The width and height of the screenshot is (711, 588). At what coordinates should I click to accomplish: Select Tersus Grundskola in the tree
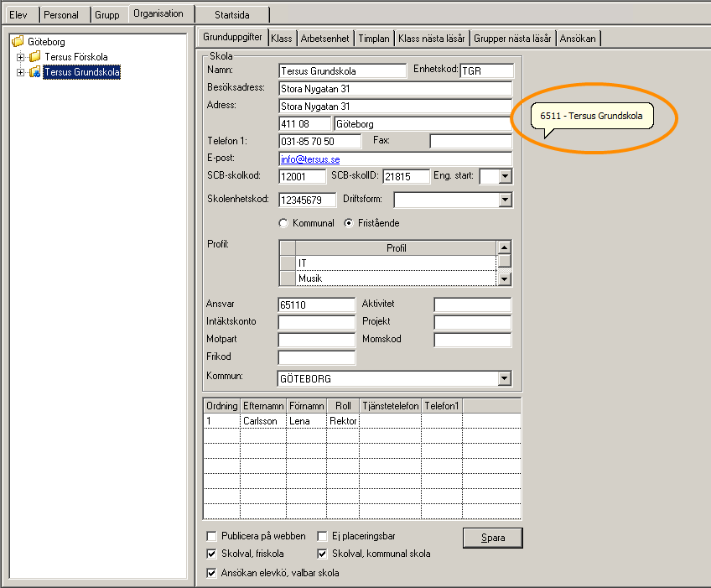82,71
